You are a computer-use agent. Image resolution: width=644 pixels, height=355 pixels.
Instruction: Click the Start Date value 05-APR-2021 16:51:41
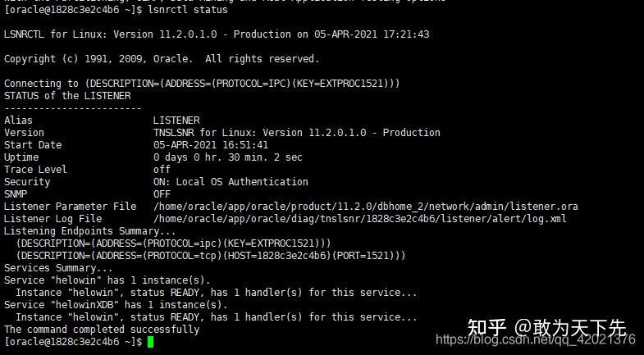coord(211,145)
